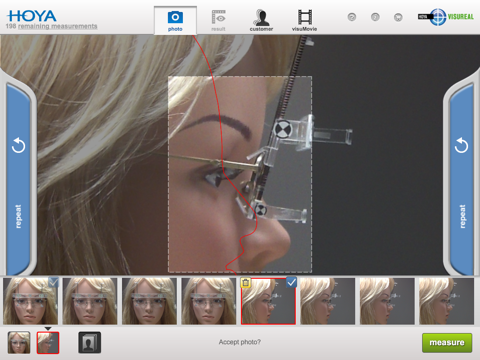The width and height of the screenshot is (480, 360).
Task: Click the HOYA logo
Action: (x=32, y=16)
